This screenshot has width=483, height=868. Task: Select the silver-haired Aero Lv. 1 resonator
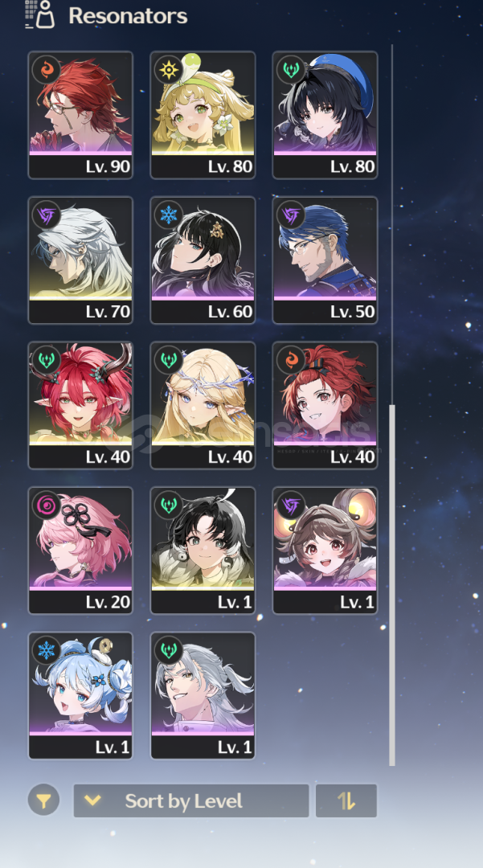203,696
